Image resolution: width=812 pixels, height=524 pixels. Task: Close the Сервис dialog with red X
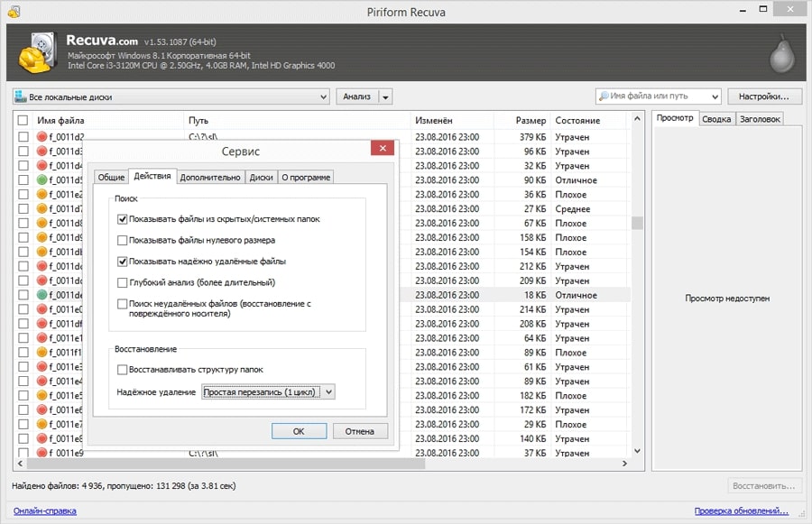[384, 150]
